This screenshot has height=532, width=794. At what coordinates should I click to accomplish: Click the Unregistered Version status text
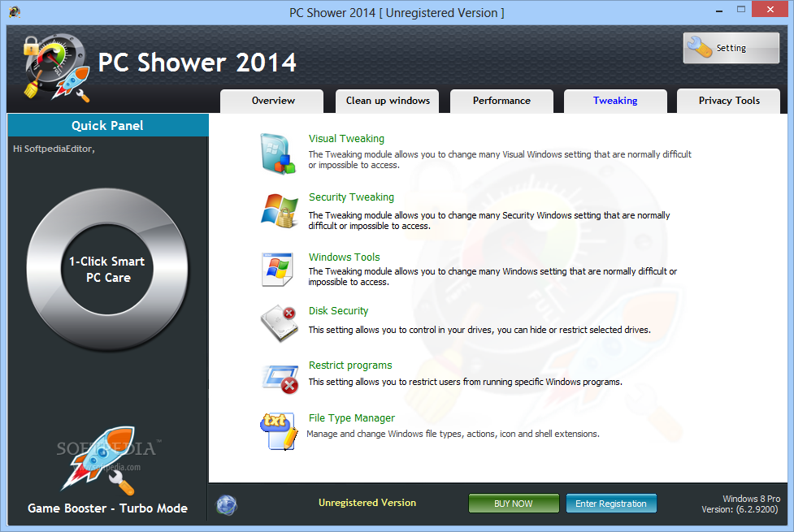coord(367,503)
